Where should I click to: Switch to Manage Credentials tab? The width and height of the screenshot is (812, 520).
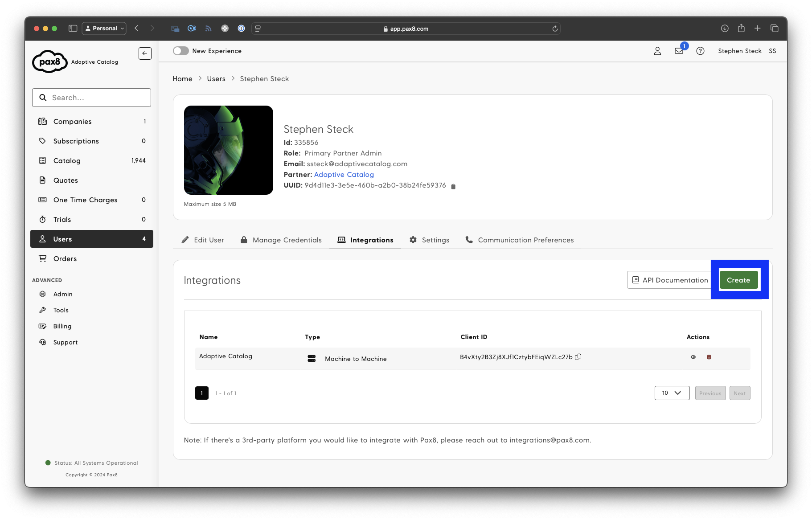(x=281, y=240)
